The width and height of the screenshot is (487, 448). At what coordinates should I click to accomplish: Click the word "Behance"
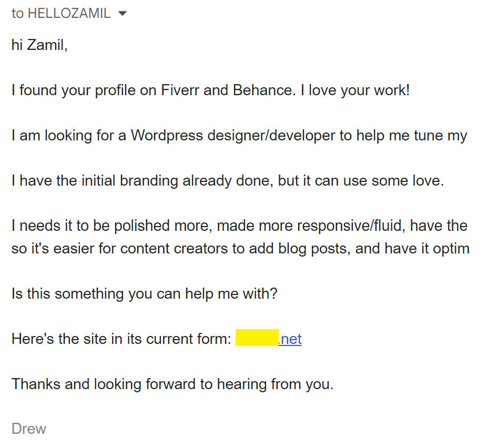(x=262, y=90)
